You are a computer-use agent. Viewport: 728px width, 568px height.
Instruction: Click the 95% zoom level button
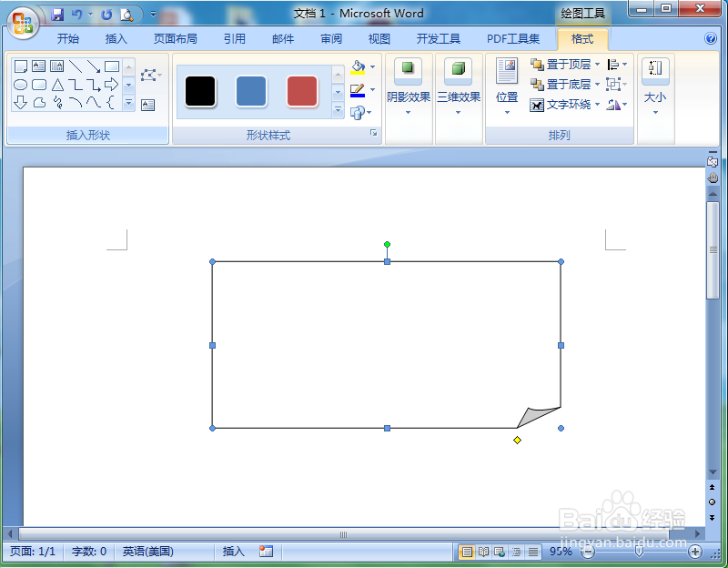tap(561, 552)
